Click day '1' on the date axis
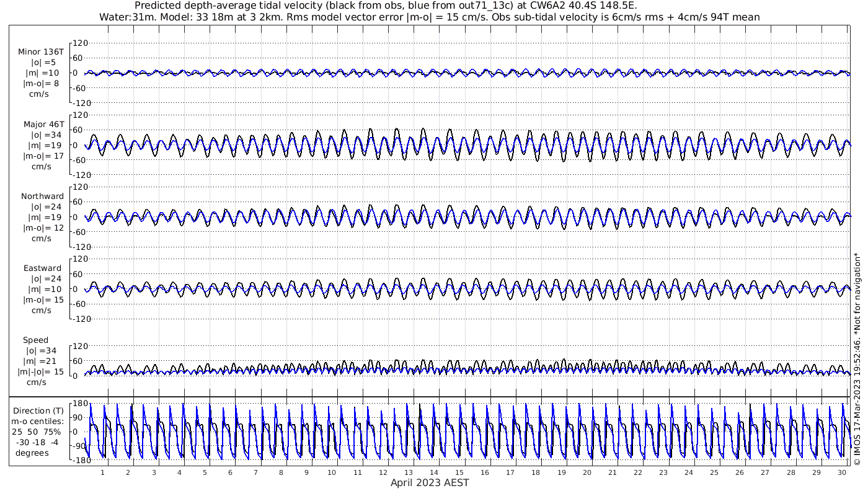 (103, 472)
